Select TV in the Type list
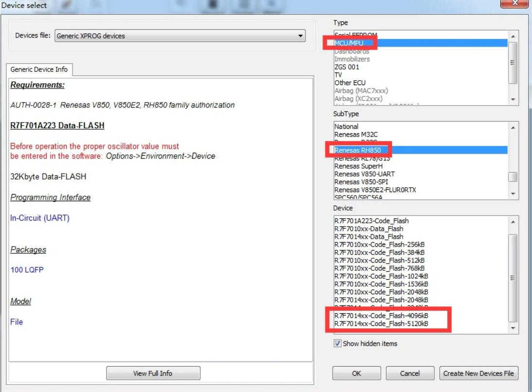 420,75
